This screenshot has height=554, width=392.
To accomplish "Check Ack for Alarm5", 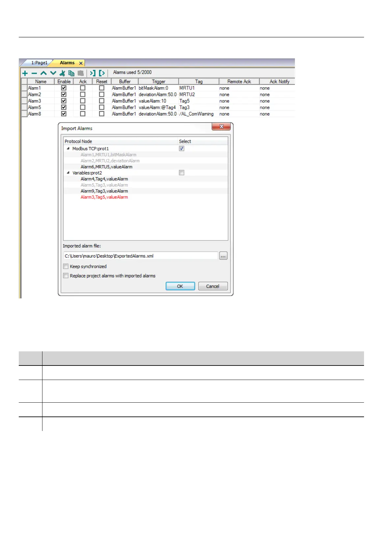I will click(x=83, y=107).
